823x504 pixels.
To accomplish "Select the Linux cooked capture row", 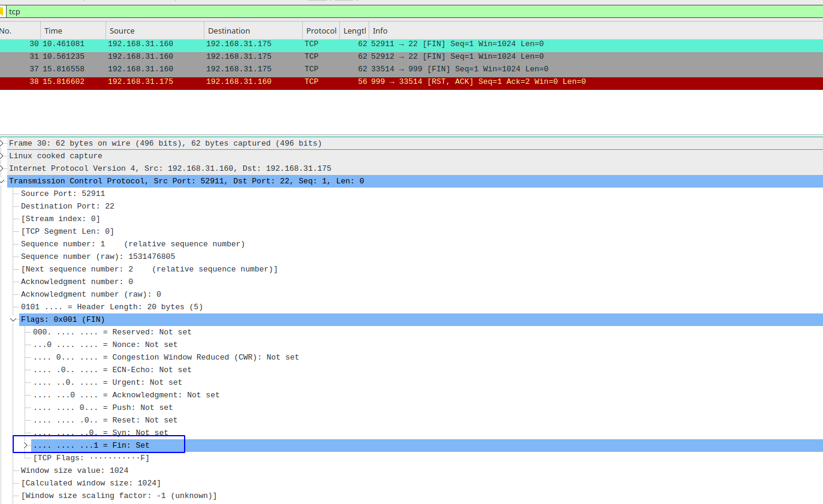I will [x=415, y=156].
